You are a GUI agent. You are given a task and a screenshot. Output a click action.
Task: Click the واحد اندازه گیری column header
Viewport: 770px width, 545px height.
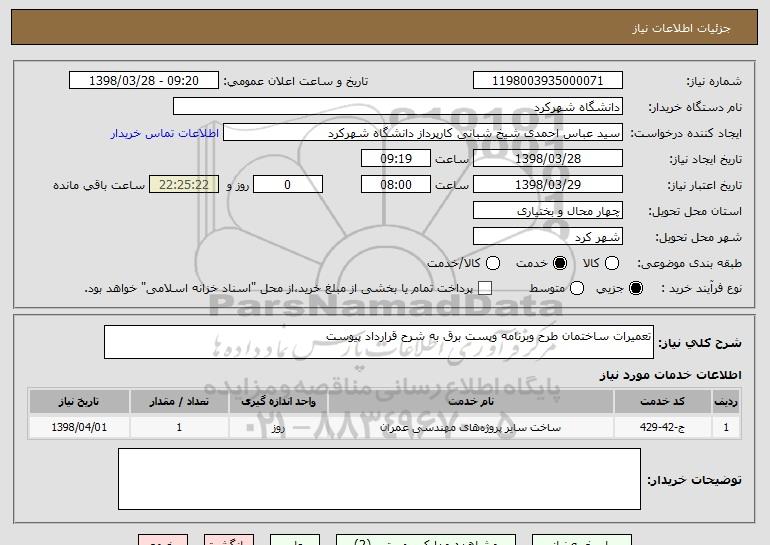click(x=278, y=402)
